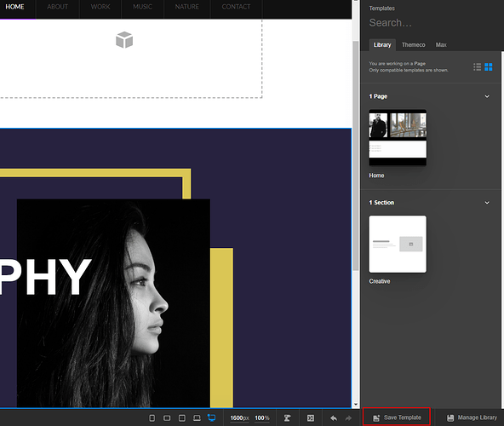Collapse the 1 Section group

click(487, 203)
